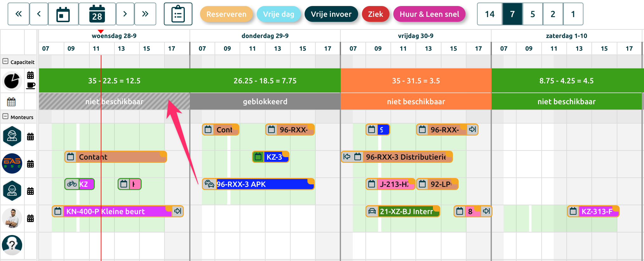Go to the previous day using single-left arrow

coord(39,14)
